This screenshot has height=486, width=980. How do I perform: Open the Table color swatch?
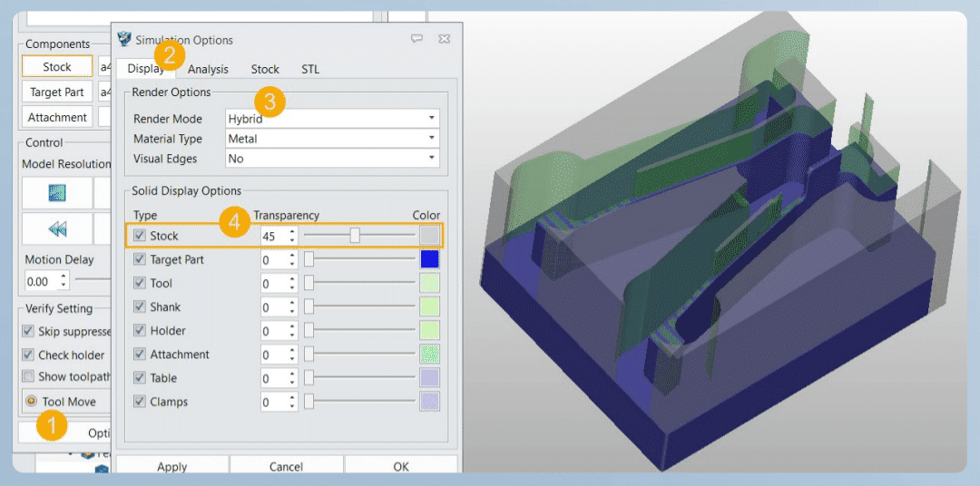pyautogui.click(x=429, y=378)
